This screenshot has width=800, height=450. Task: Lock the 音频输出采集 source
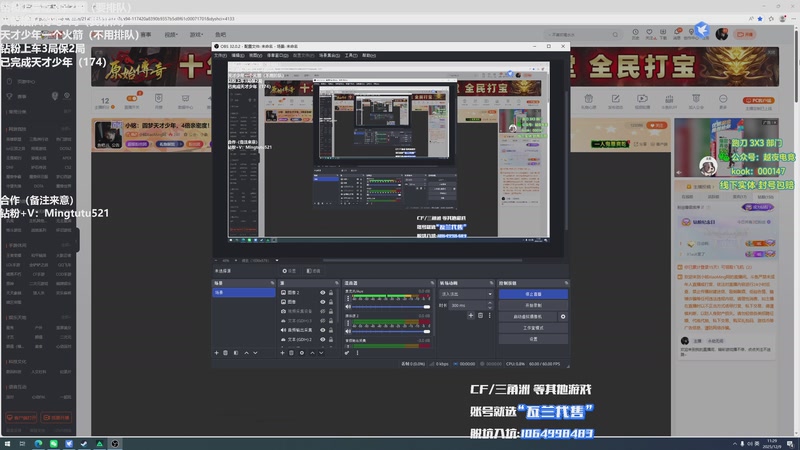331,330
